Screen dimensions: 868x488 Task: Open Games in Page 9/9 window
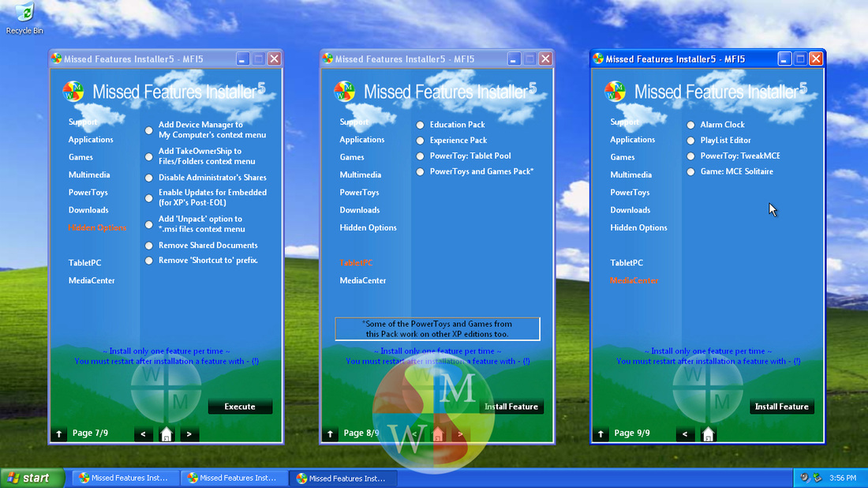(x=623, y=157)
